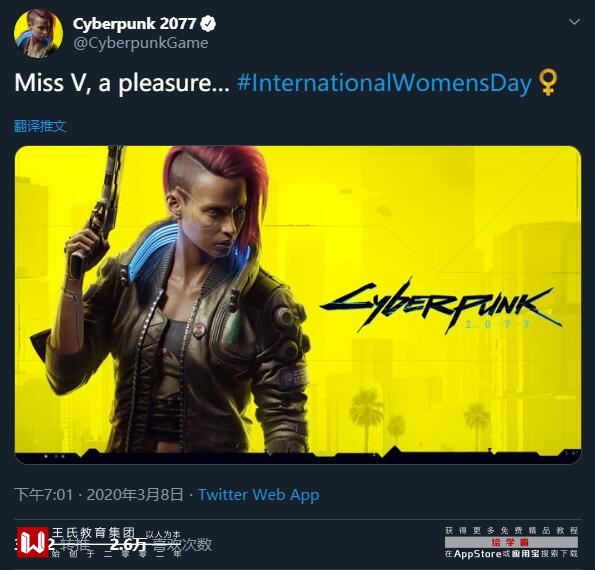
Task: Click the red W watermark logo
Action: [x=33, y=542]
